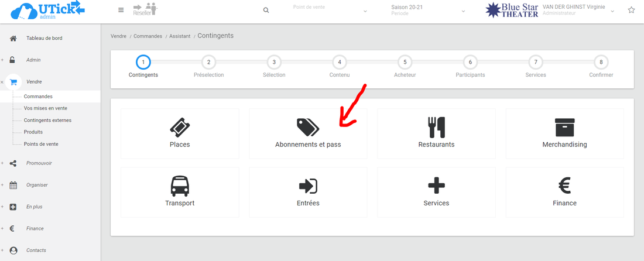
Task: Open Vos mises en vente submenu
Action: 45,108
